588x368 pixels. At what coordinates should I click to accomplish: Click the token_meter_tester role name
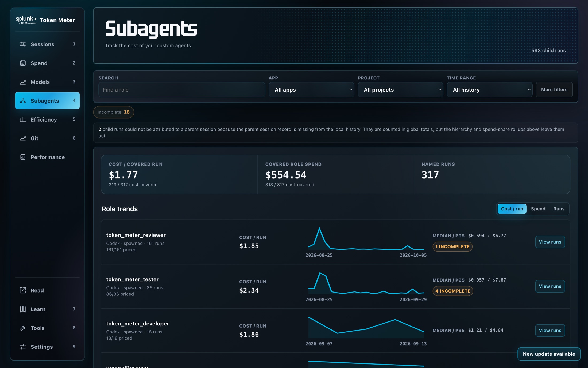click(133, 279)
